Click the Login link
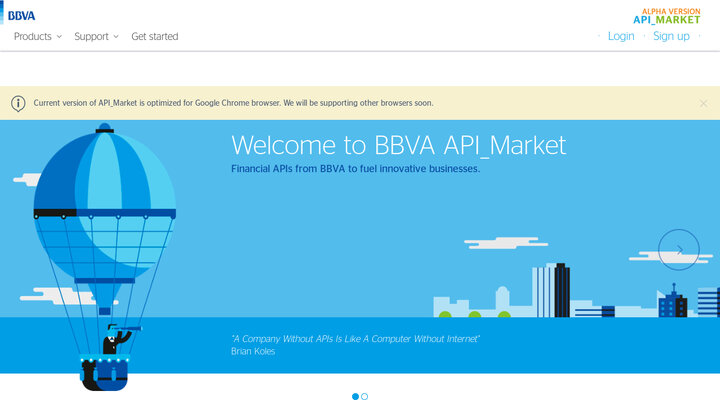Viewport: 720px width, 400px height. tap(621, 36)
